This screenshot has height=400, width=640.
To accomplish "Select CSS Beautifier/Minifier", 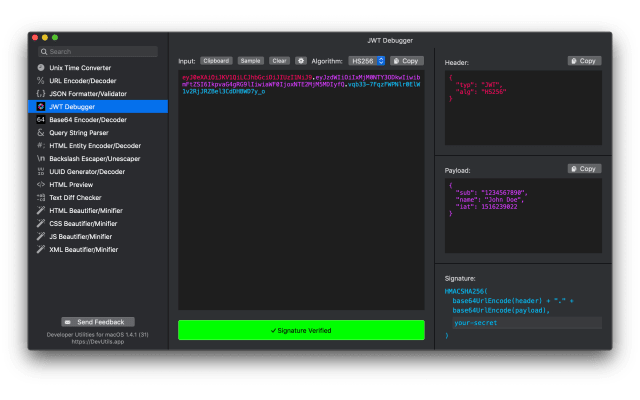I will tap(98, 224).
